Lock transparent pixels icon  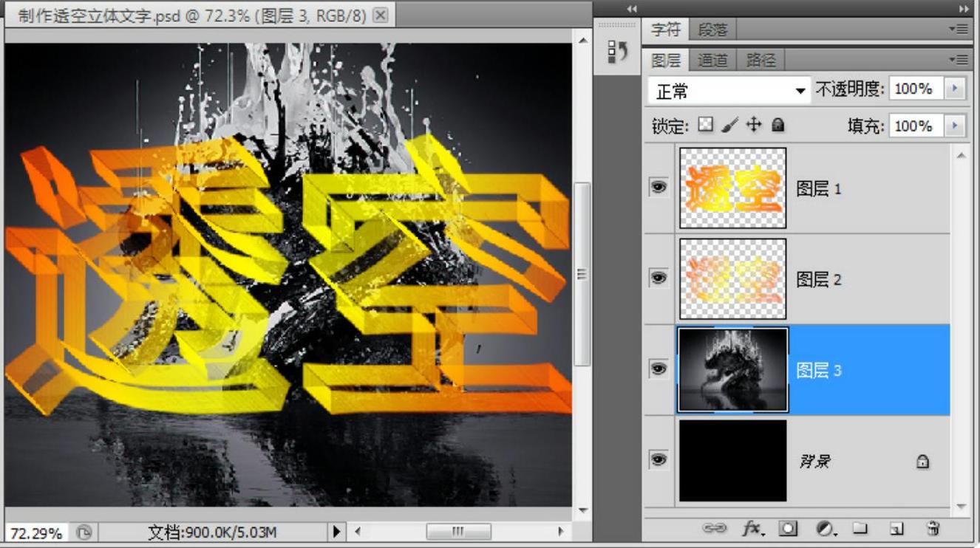coord(706,126)
